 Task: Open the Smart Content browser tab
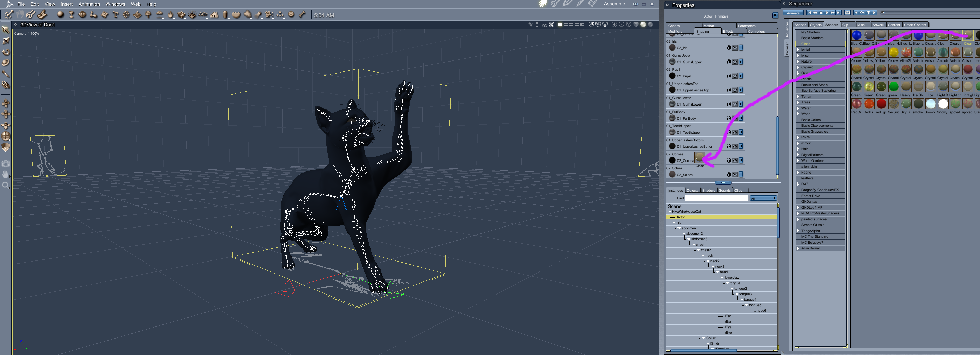pyautogui.click(x=915, y=25)
